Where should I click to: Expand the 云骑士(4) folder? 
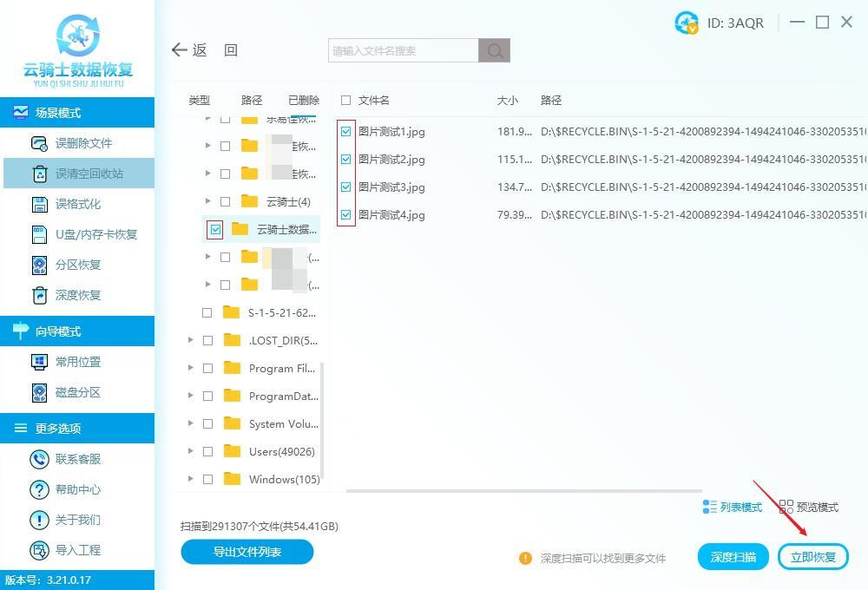click(207, 201)
